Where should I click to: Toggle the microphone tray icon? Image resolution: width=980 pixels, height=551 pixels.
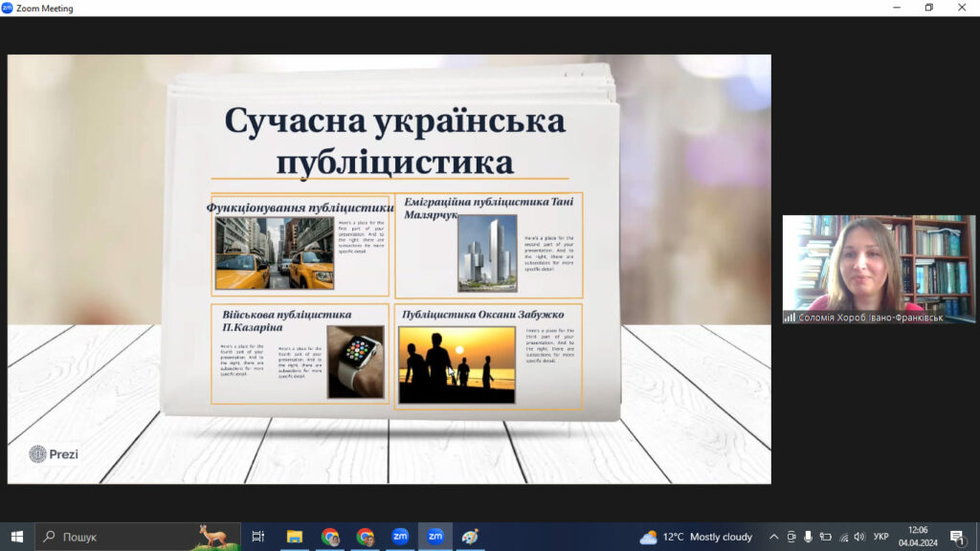(x=808, y=537)
